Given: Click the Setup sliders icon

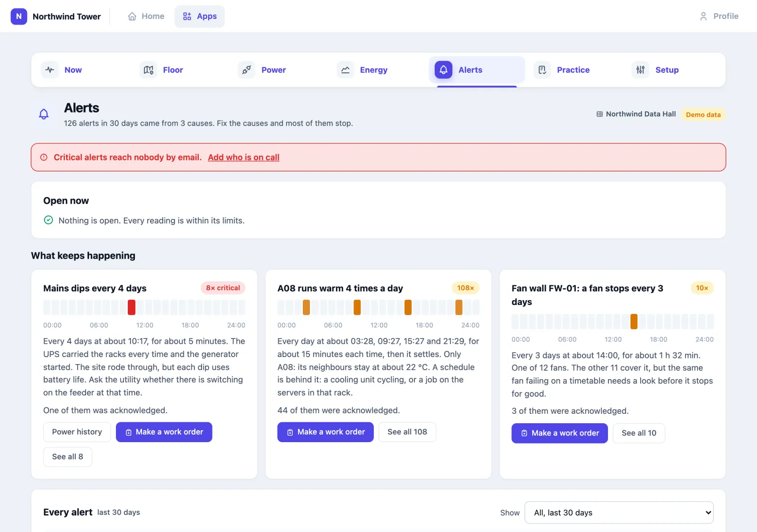Looking at the screenshot, I should click(x=641, y=70).
